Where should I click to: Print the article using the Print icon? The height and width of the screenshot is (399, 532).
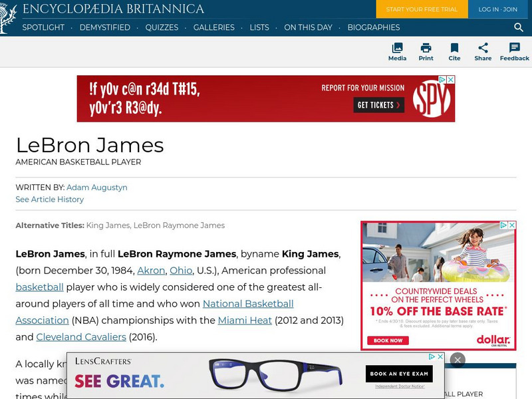tap(426, 53)
